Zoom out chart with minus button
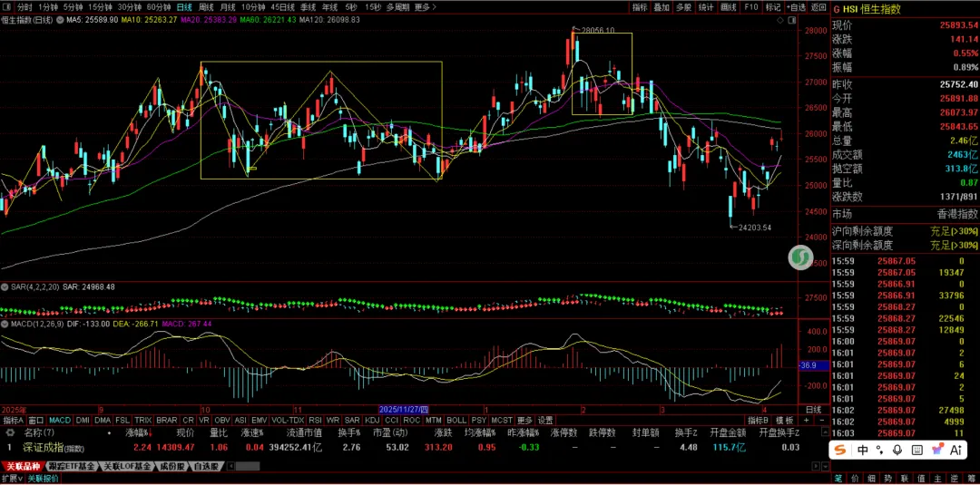Image resolution: width=980 pixels, height=485 pixels. (820, 421)
